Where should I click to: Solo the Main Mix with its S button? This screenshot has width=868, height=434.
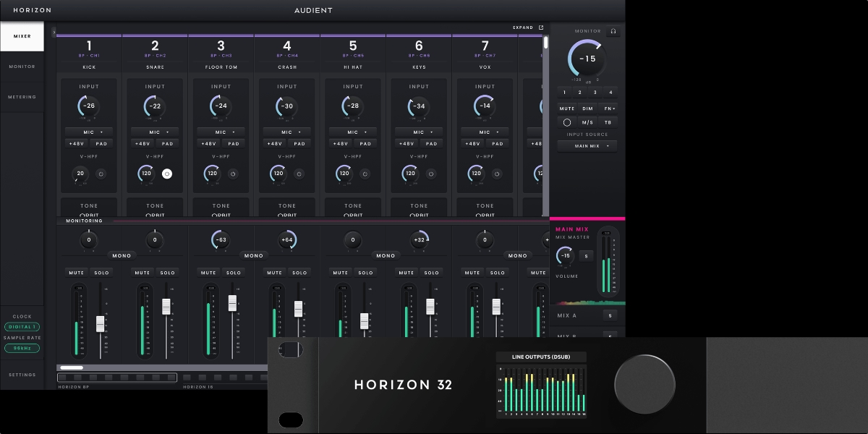tap(586, 255)
